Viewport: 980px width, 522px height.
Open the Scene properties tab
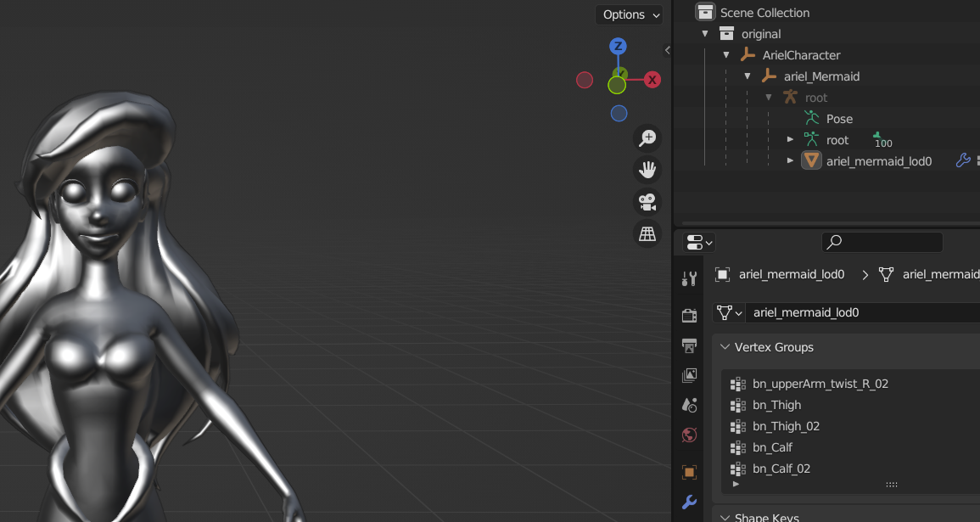point(689,405)
